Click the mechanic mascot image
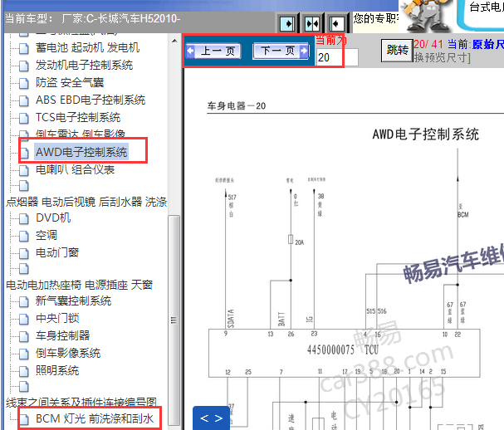 click(x=426, y=16)
